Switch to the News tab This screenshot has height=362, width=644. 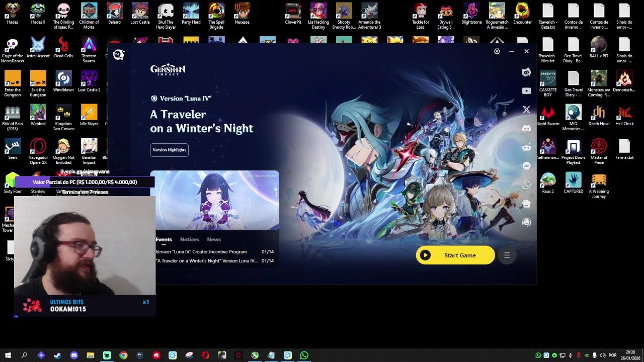click(214, 239)
